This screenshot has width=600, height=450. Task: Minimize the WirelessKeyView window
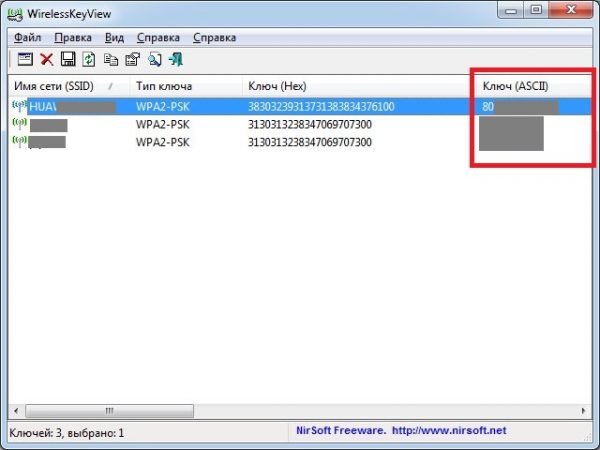click(x=511, y=11)
